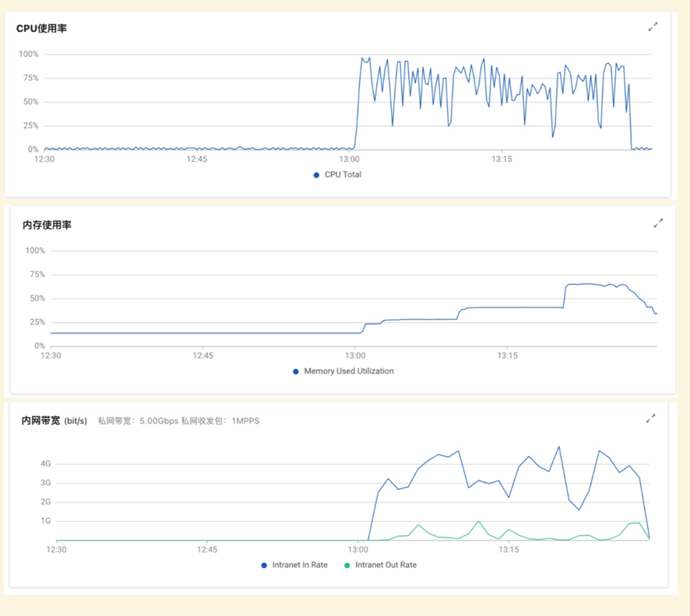690x616 pixels.
Task: Hide the Intranet Out Rate series label
Action: tap(385, 565)
